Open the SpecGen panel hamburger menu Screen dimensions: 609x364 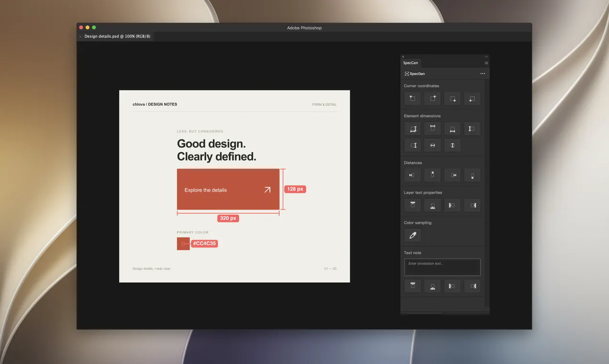[x=486, y=63]
